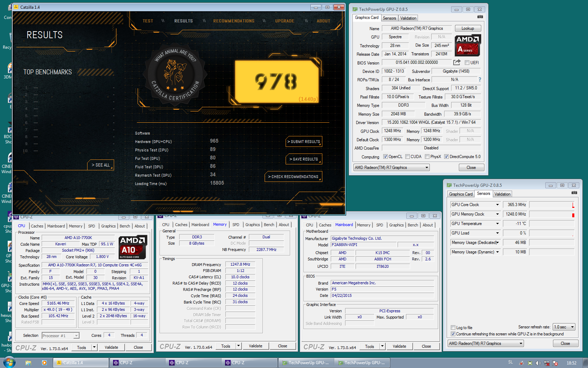588x368 pixels.
Task: Open the media player taskbar icon
Action: click(44, 363)
